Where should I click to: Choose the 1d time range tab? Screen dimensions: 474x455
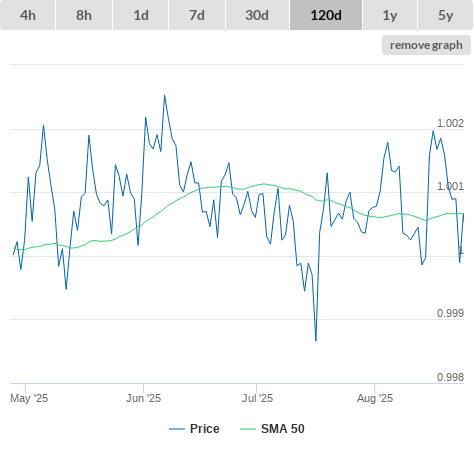tap(141, 15)
